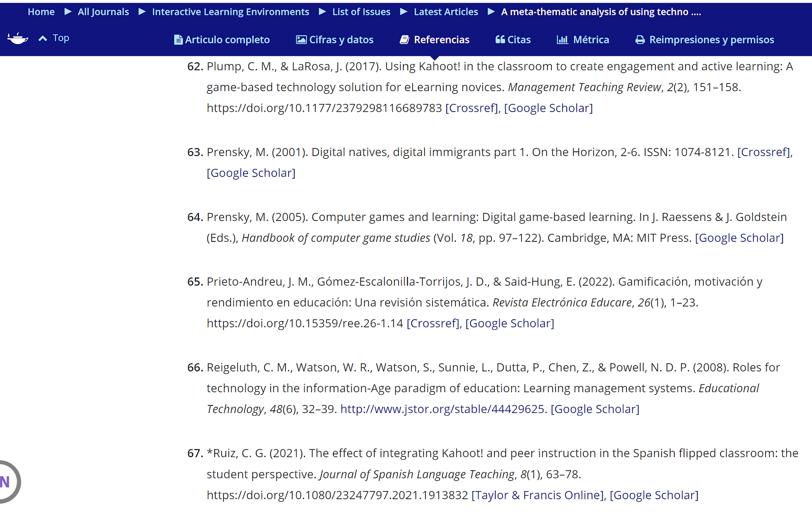Viewport: 812px width, 520px height.
Task: Open Crossref link for Prieto-Andreu reference
Action: point(433,323)
